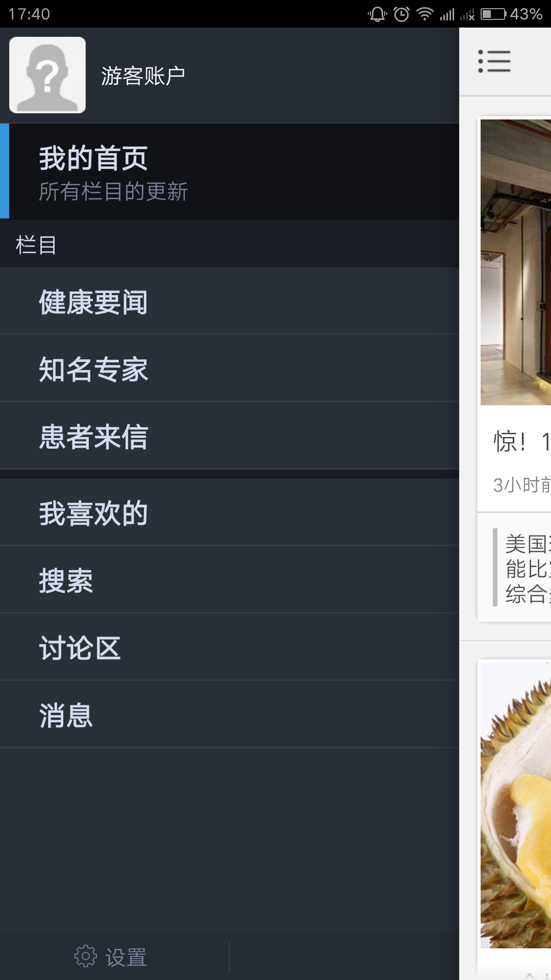Open the 健康要闻 column

(x=230, y=302)
